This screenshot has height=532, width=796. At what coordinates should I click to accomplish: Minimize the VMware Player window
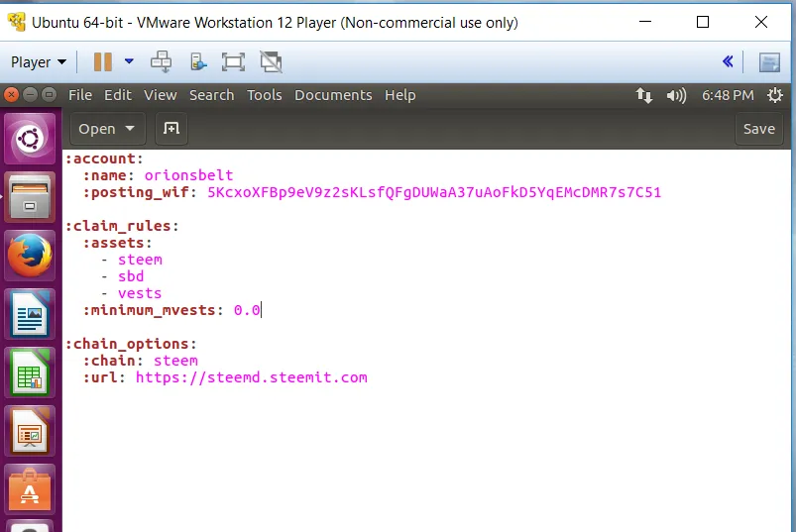644,22
